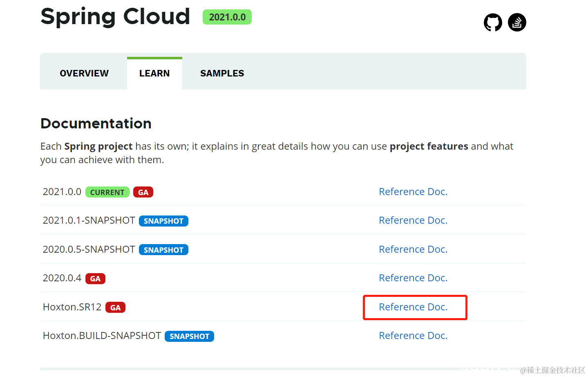The image size is (588, 377).
Task: Open Reference Doc. for 2020.0.5-SNAPSHOT
Action: (x=413, y=249)
